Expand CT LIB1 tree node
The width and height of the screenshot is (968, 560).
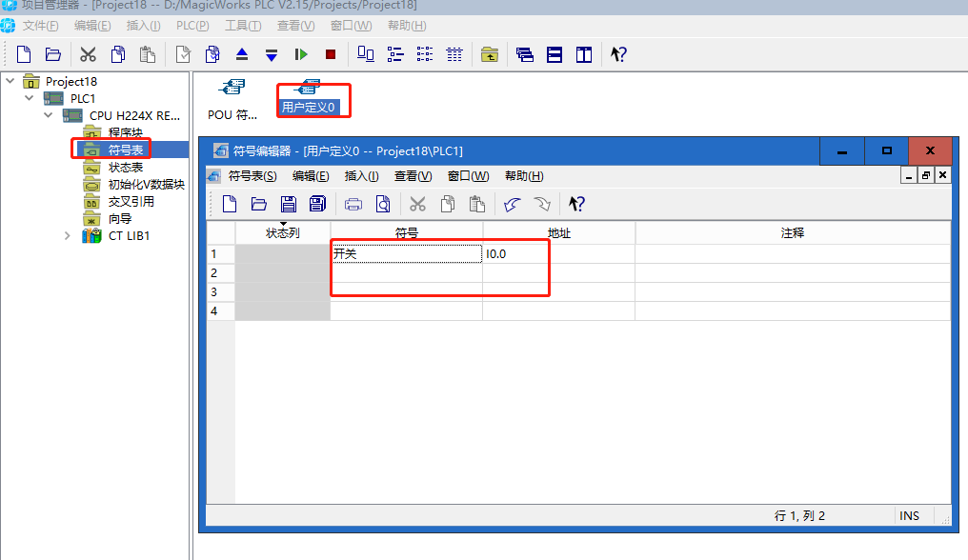[x=68, y=236]
